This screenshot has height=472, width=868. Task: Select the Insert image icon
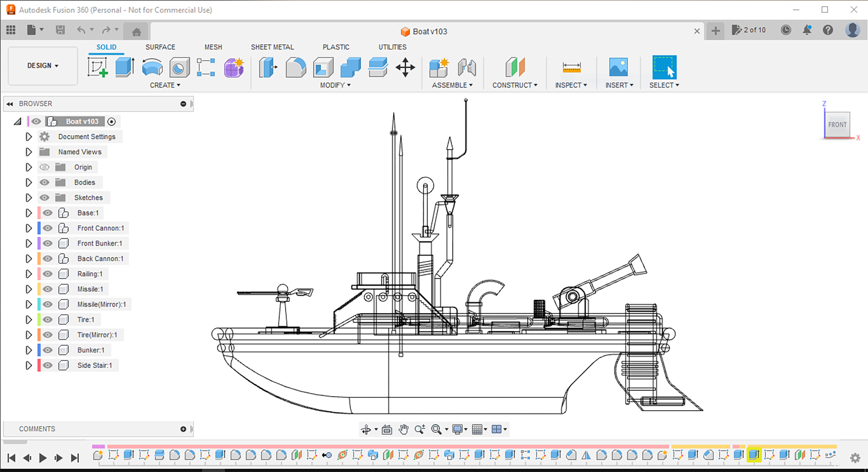[x=618, y=67]
